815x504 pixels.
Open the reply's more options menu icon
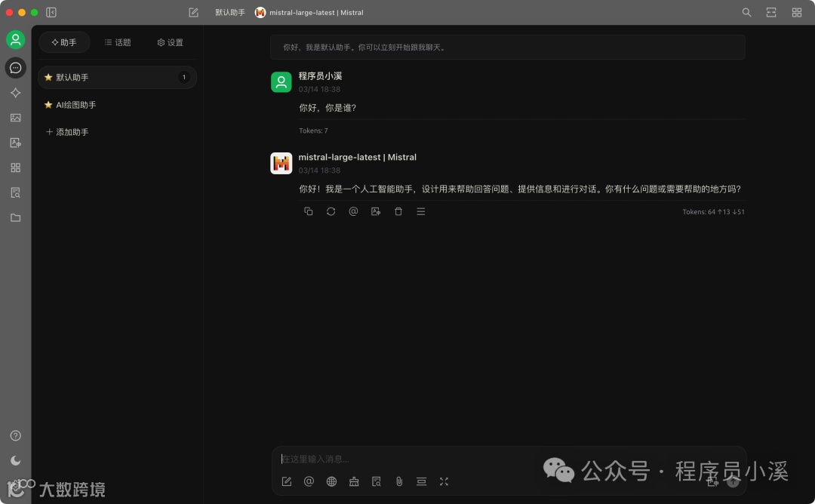click(x=421, y=211)
